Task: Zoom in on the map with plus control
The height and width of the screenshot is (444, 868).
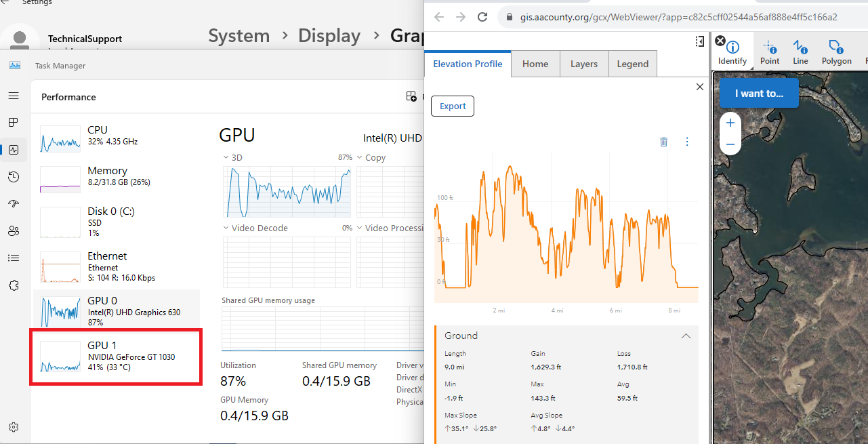Action: [x=730, y=123]
